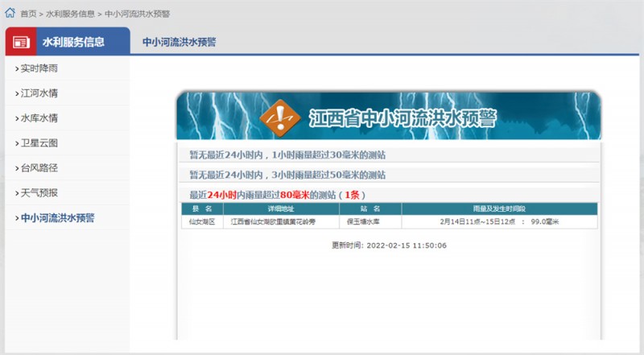Image resolution: width=644 pixels, height=355 pixels.
Task: Open 水利服务信息 breadcrumb link
Action: click(x=70, y=14)
